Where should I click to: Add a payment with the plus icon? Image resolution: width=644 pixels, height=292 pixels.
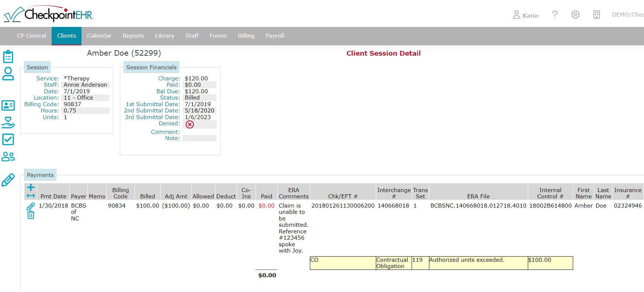pyautogui.click(x=31, y=187)
